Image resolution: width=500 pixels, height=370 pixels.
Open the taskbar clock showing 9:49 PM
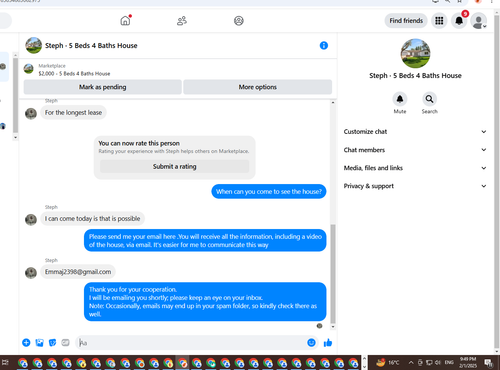pos(468,362)
